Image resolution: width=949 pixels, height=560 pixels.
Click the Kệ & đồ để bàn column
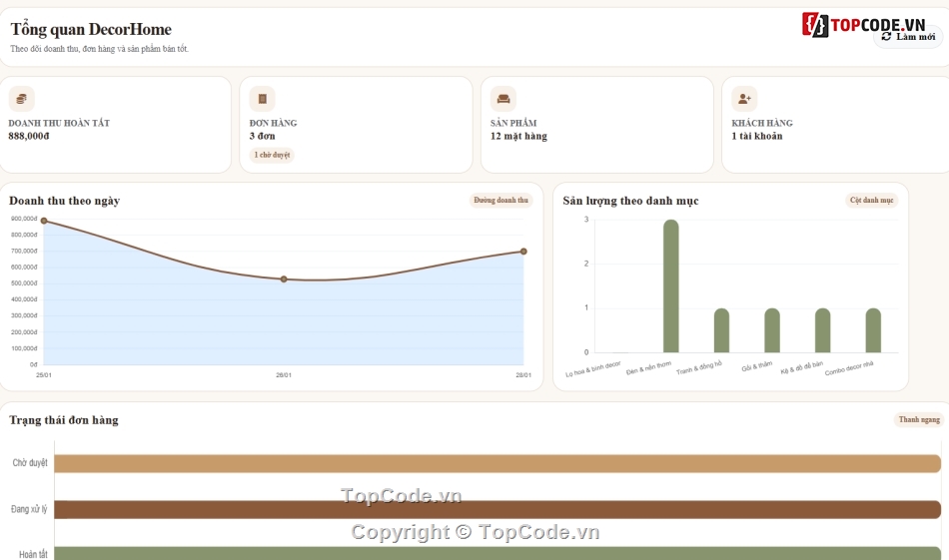(822, 330)
